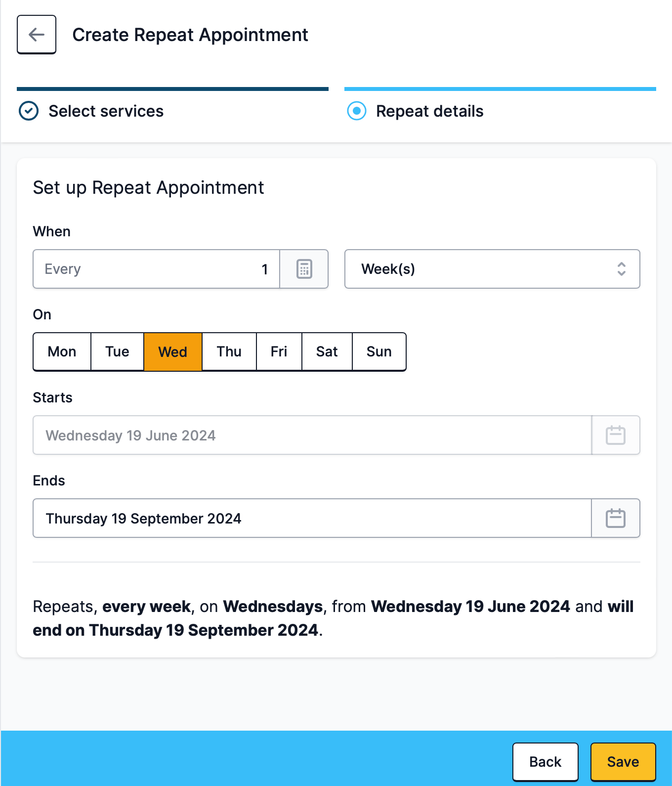Click the back arrow icon at top
The image size is (672, 786).
point(37,35)
